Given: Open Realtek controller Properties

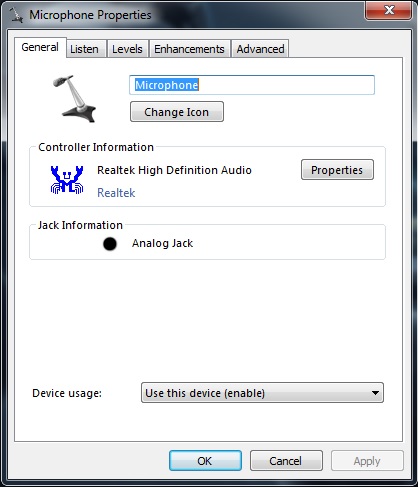Looking at the screenshot, I should 337,170.
